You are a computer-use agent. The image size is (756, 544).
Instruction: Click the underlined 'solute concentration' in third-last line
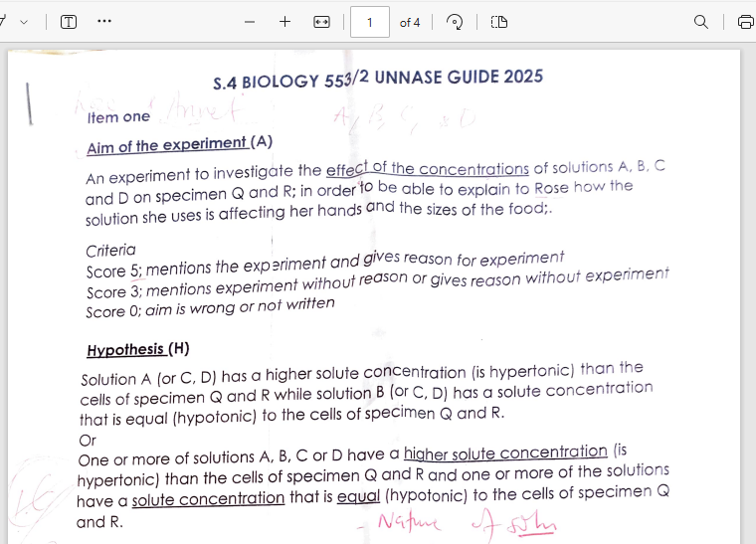tap(208, 499)
